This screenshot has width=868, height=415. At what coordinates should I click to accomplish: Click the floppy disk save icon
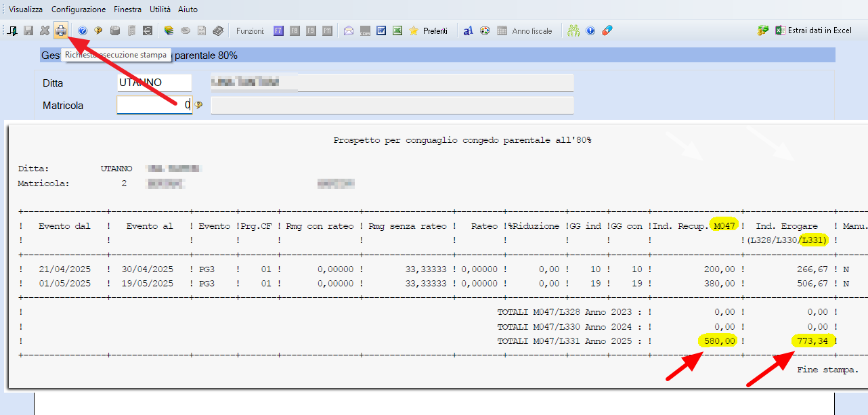pyautogui.click(x=28, y=30)
